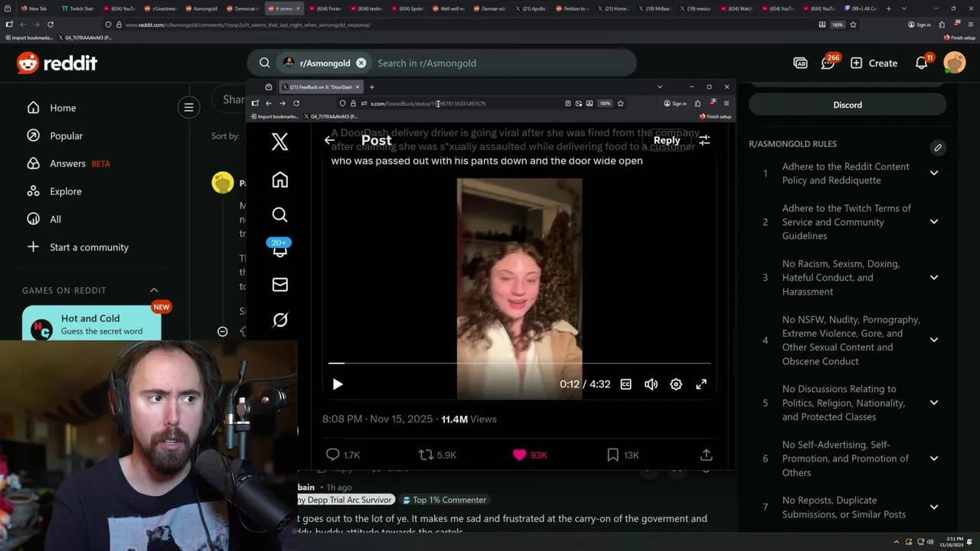Image resolution: width=980 pixels, height=551 pixels.
Task: Expand rule 4 No NSFW, Nudity
Action: click(934, 340)
